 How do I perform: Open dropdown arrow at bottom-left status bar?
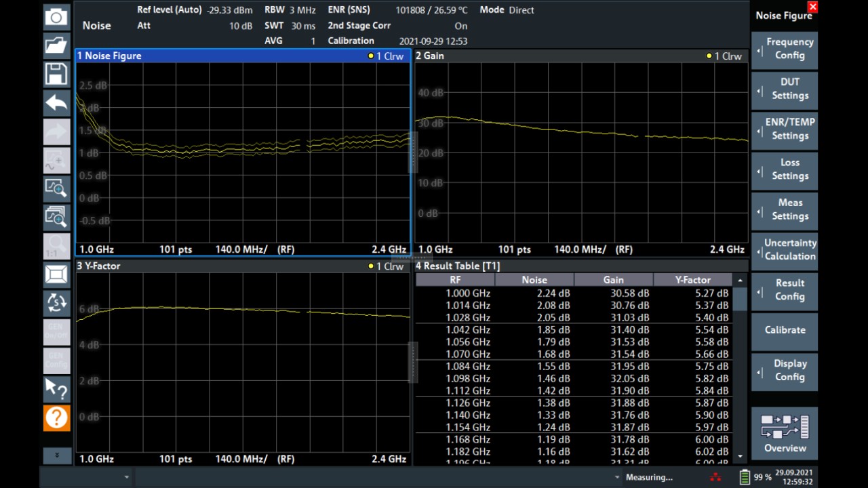click(126, 478)
